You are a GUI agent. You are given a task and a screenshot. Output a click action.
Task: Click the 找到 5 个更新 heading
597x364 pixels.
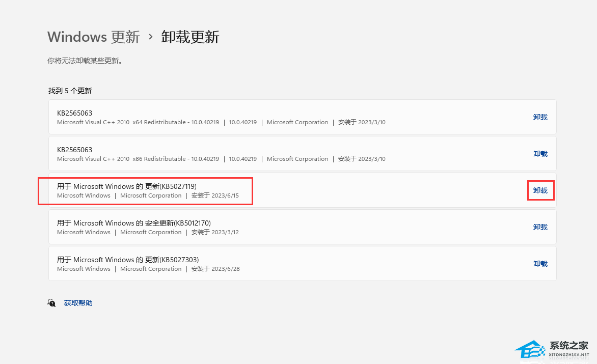pyautogui.click(x=70, y=91)
